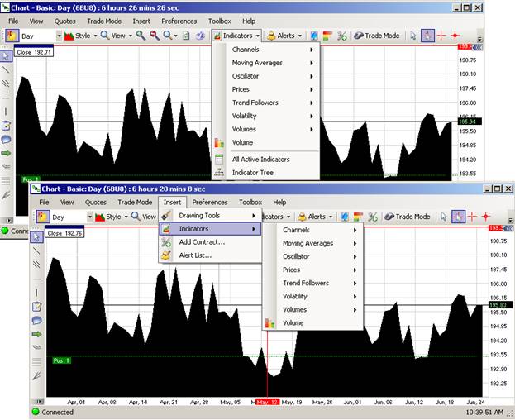This screenshot has width=515, height=420.
Task: Click Indicators toolbar button in upper window
Action: [x=236, y=36]
